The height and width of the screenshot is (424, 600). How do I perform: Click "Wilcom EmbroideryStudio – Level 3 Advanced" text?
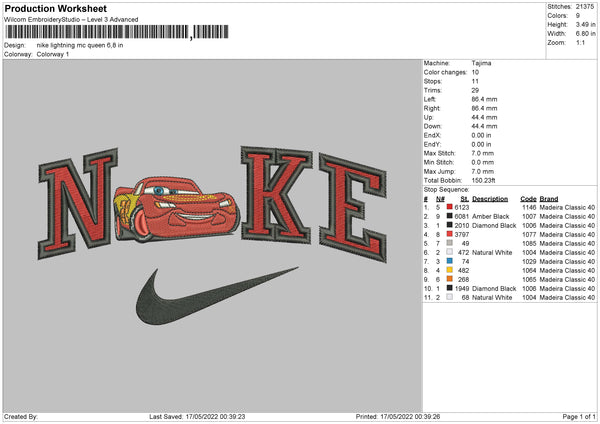(71, 20)
